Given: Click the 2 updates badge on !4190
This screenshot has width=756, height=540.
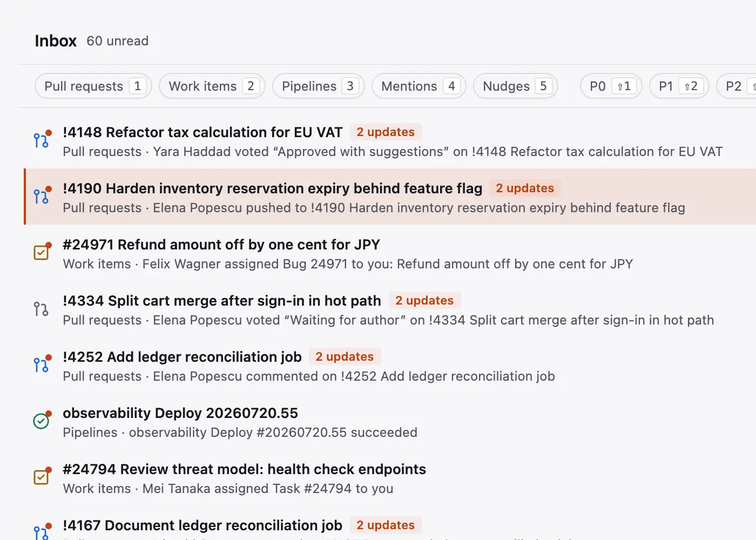Looking at the screenshot, I should [525, 188].
